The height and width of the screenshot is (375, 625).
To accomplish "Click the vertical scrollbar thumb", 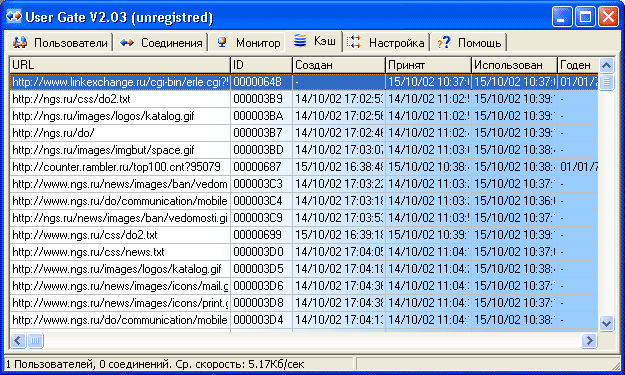I will (x=606, y=82).
